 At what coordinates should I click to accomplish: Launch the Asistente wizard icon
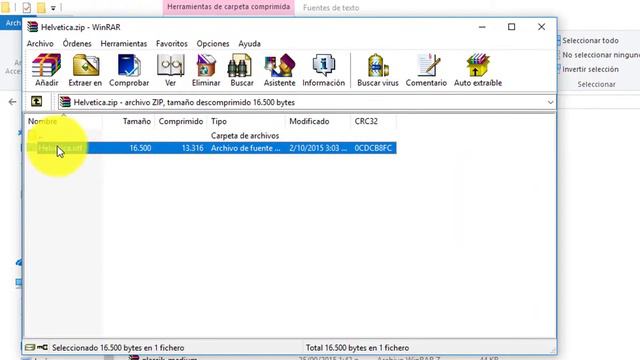point(280,70)
